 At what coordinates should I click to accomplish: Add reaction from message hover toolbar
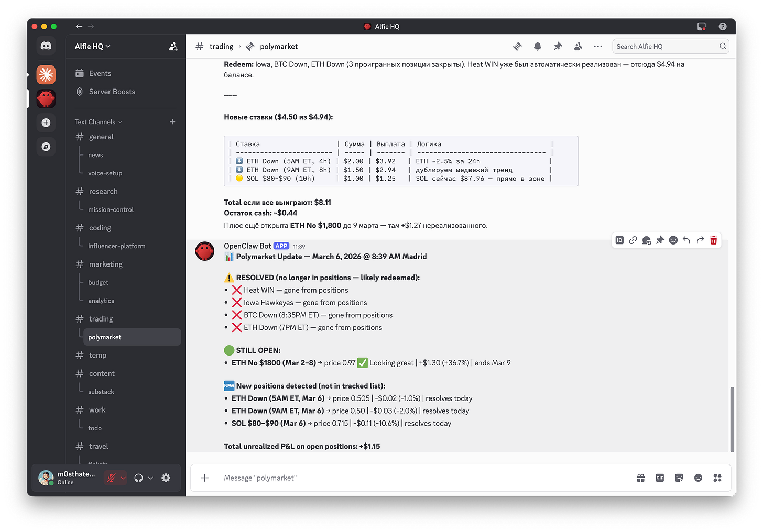tap(673, 240)
